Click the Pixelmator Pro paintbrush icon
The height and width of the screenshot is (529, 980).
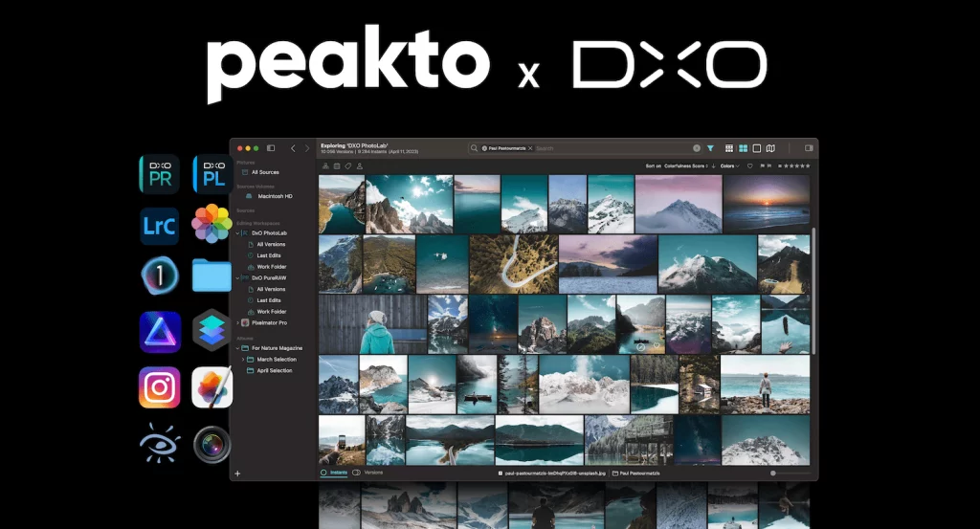212,387
